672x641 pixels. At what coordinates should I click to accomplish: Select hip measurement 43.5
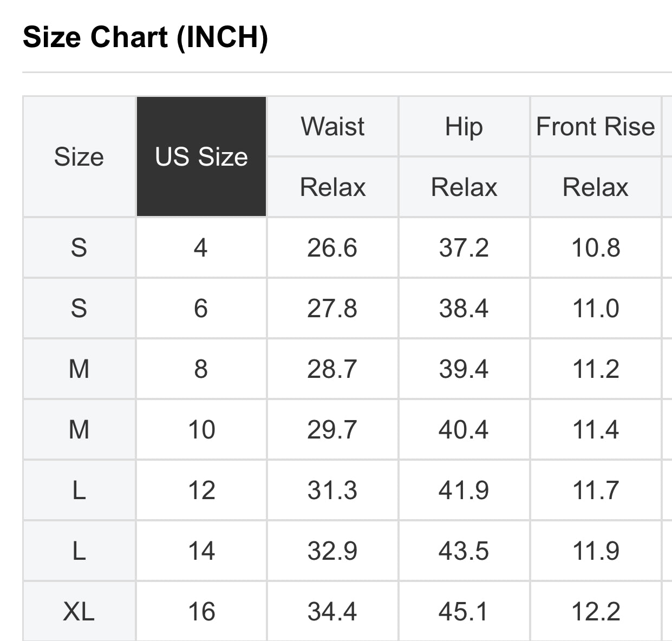point(464,551)
